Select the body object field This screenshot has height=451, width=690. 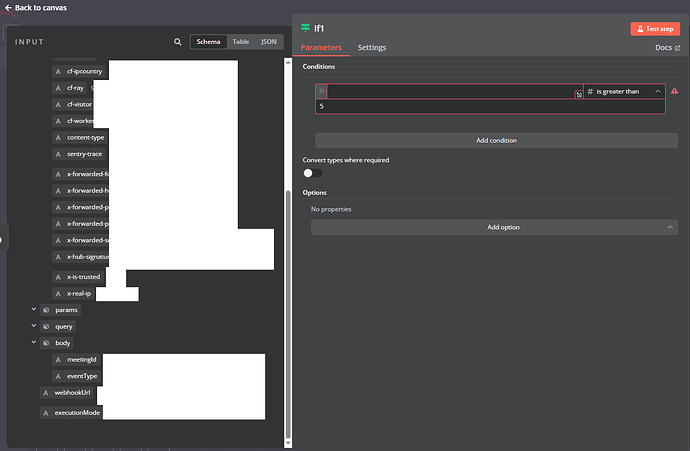pos(57,343)
